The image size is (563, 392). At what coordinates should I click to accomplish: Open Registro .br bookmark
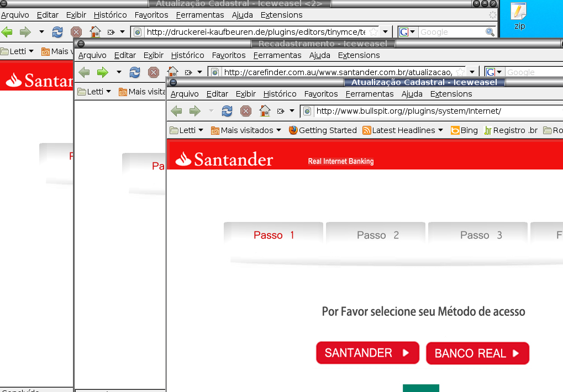click(511, 130)
